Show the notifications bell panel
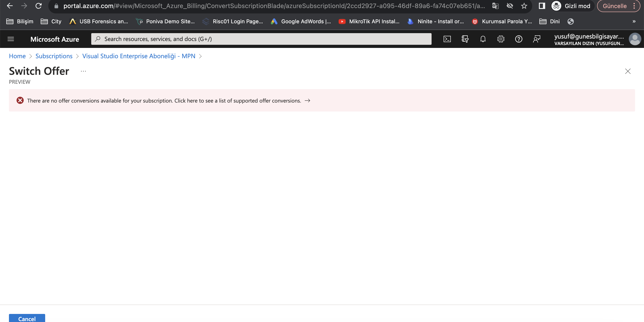The width and height of the screenshot is (644, 322). click(483, 39)
